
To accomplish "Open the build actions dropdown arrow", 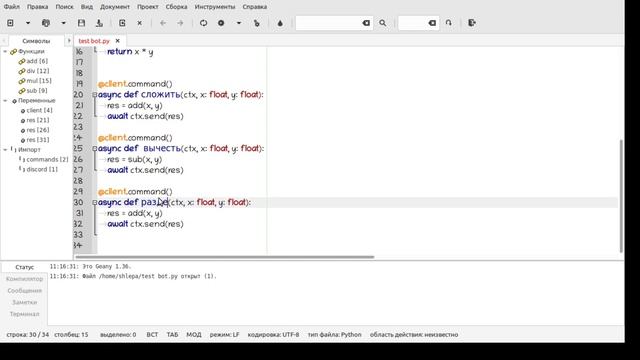I will (239, 23).
